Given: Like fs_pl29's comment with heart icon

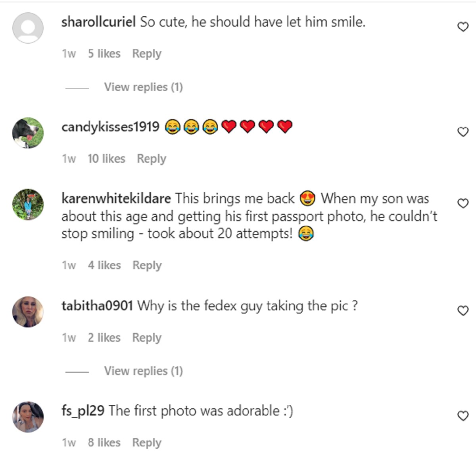Looking at the screenshot, I should click(463, 415).
